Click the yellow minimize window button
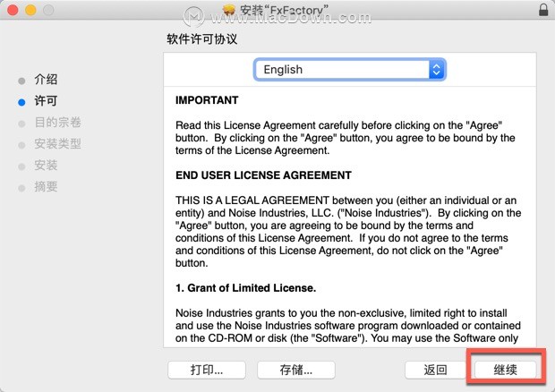The width and height of the screenshot is (555, 392). click(30, 10)
